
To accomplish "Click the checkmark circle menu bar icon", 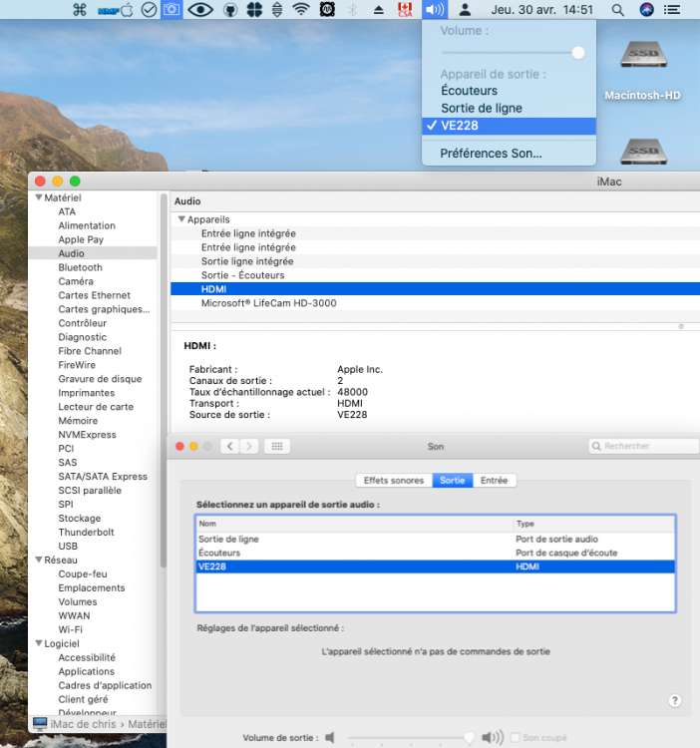I will [150, 10].
